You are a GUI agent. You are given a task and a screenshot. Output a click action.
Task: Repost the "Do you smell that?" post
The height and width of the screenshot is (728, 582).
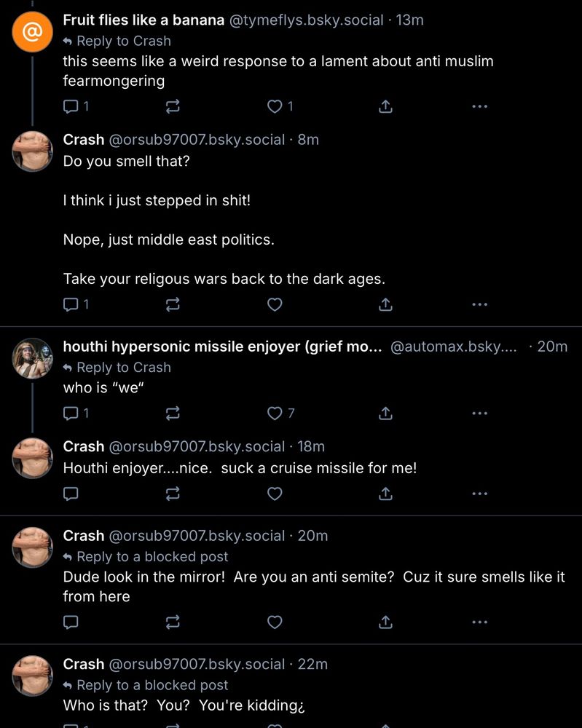(x=173, y=304)
